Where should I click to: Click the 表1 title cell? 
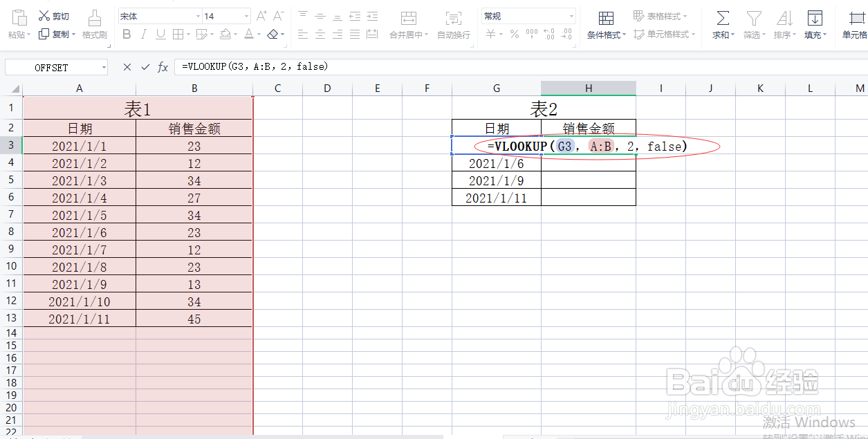point(138,108)
